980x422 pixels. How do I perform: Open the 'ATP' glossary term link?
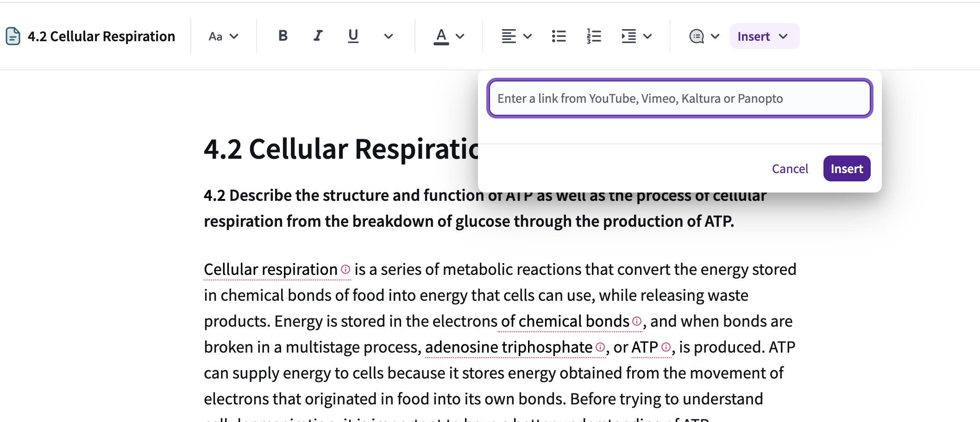point(645,347)
